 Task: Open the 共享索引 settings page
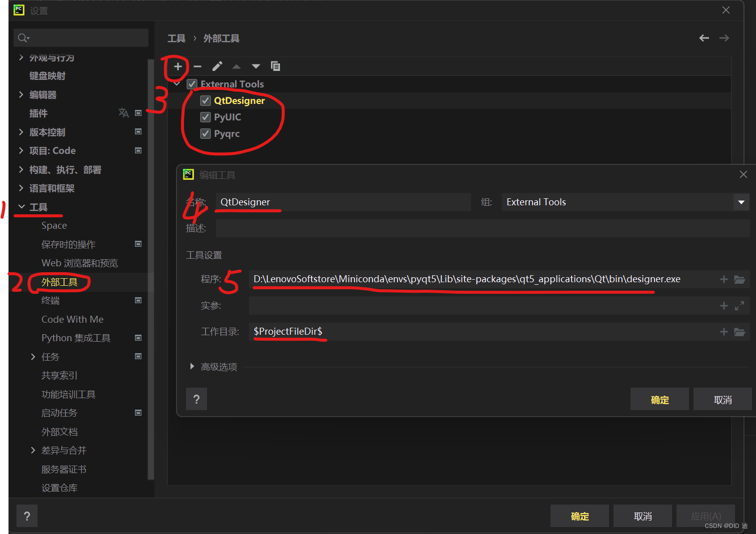pyautogui.click(x=59, y=376)
